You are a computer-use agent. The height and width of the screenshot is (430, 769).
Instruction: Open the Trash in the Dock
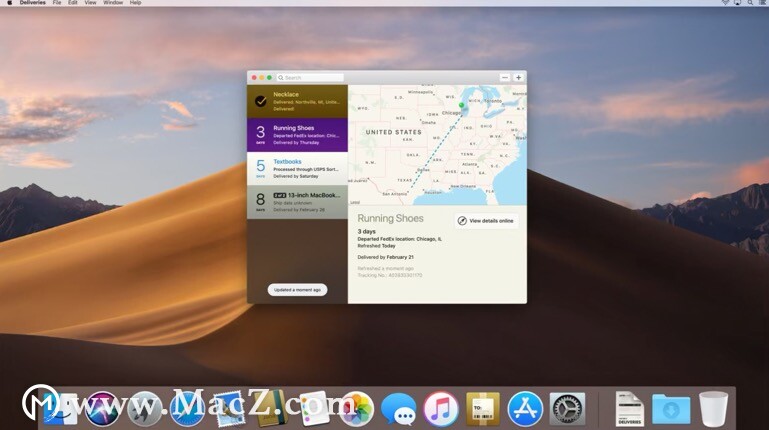coord(713,408)
